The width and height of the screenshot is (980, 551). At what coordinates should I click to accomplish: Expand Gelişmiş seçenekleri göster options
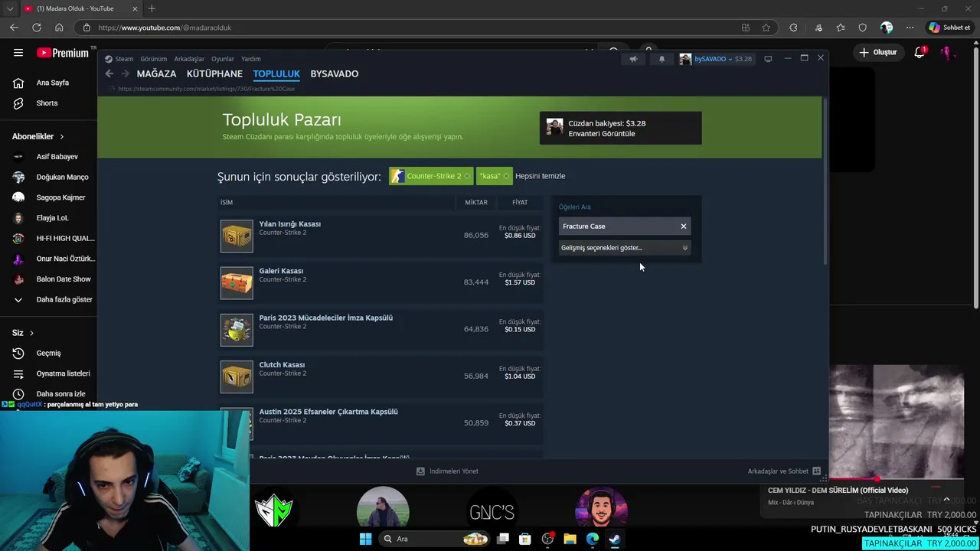pyautogui.click(x=624, y=248)
